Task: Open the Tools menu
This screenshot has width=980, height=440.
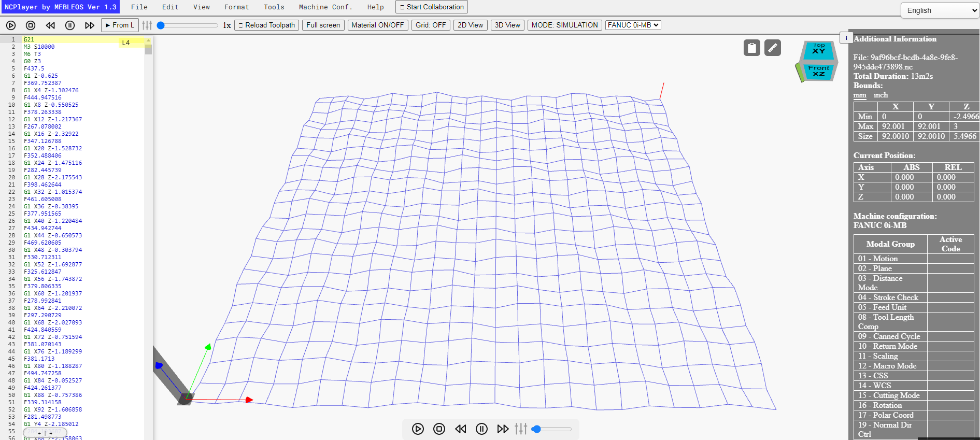Action: (274, 7)
